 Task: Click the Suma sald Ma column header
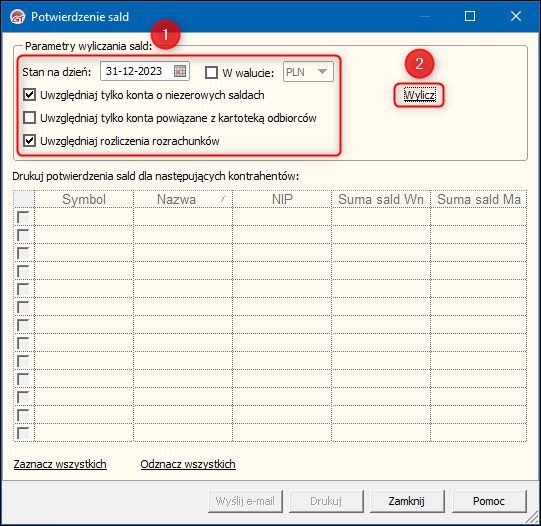[x=479, y=199]
